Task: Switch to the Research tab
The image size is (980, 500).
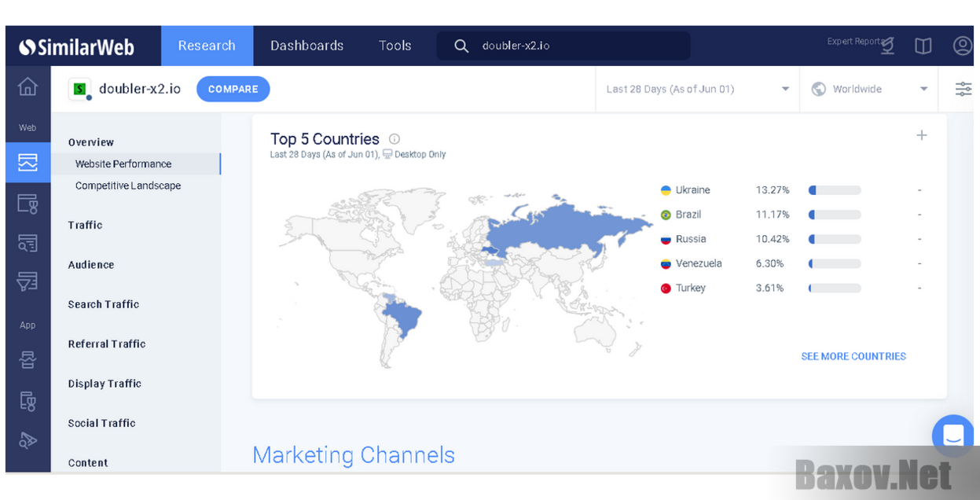Action: (207, 46)
